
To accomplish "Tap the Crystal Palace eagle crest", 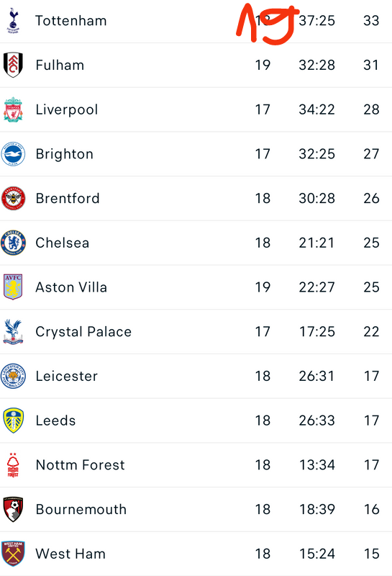I will [x=13, y=332].
